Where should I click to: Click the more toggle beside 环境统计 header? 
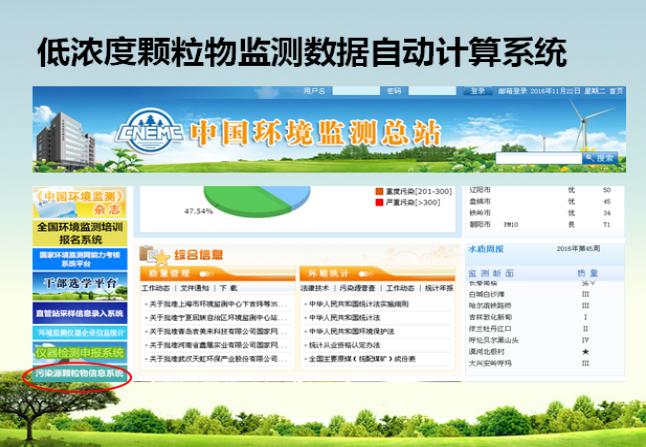pyautogui.click(x=365, y=274)
